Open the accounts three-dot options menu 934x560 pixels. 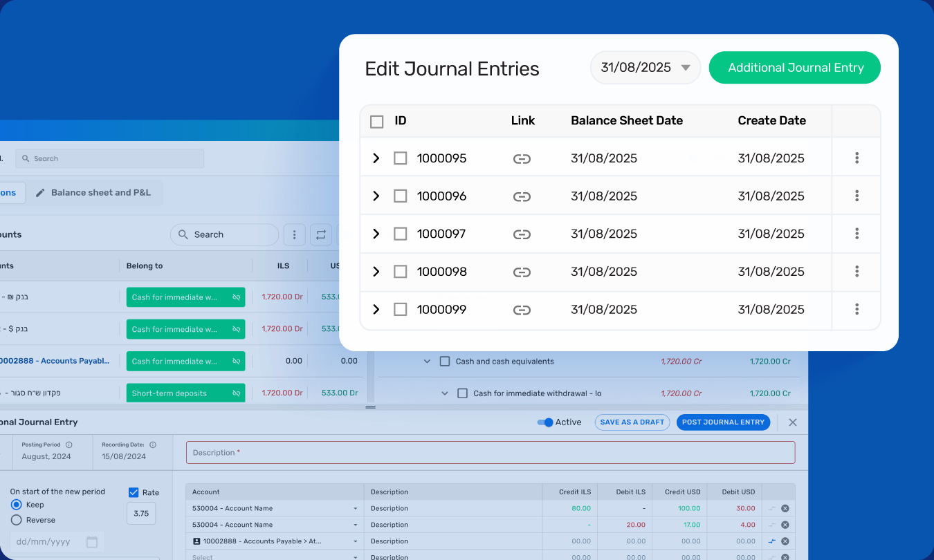(x=294, y=235)
